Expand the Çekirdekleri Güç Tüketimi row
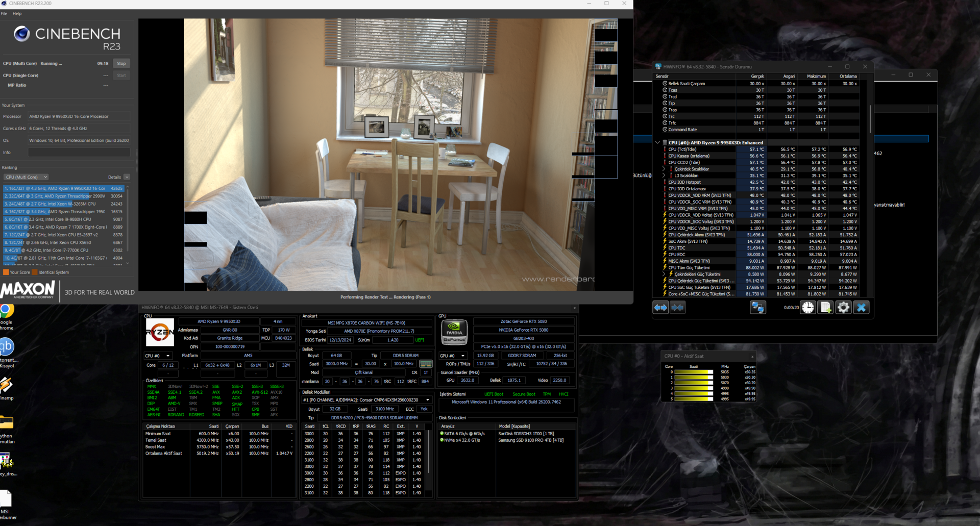 point(664,274)
